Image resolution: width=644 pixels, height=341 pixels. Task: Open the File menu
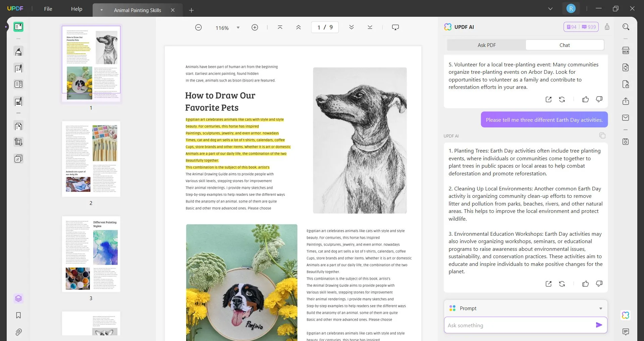click(x=48, y=9)
